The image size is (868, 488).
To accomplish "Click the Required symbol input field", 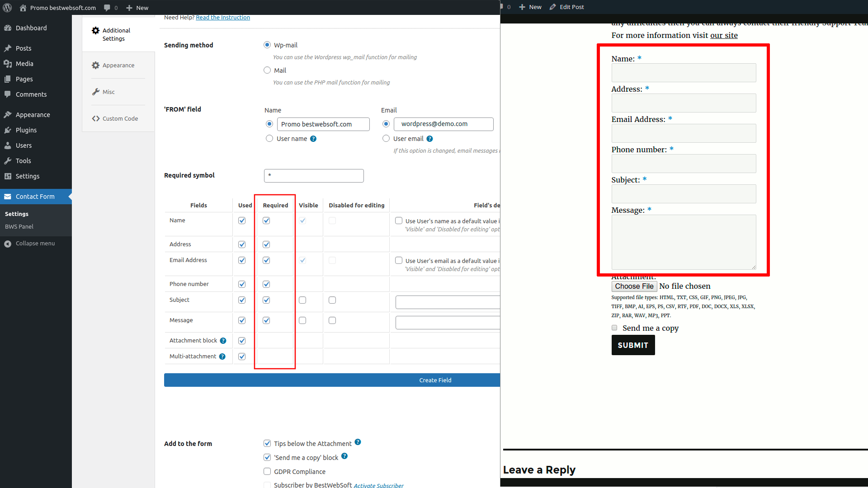I will (x=314, y=176).
